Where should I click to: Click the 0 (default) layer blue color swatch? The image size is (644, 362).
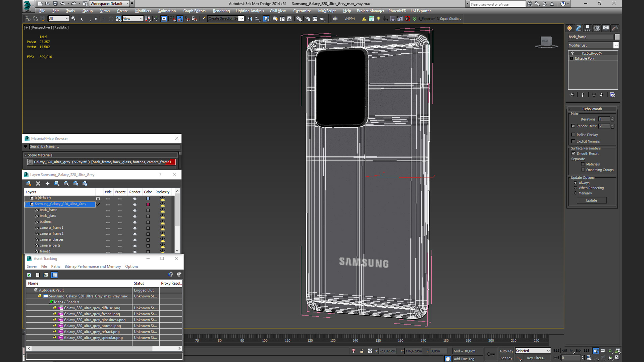(x=148, y=198)
